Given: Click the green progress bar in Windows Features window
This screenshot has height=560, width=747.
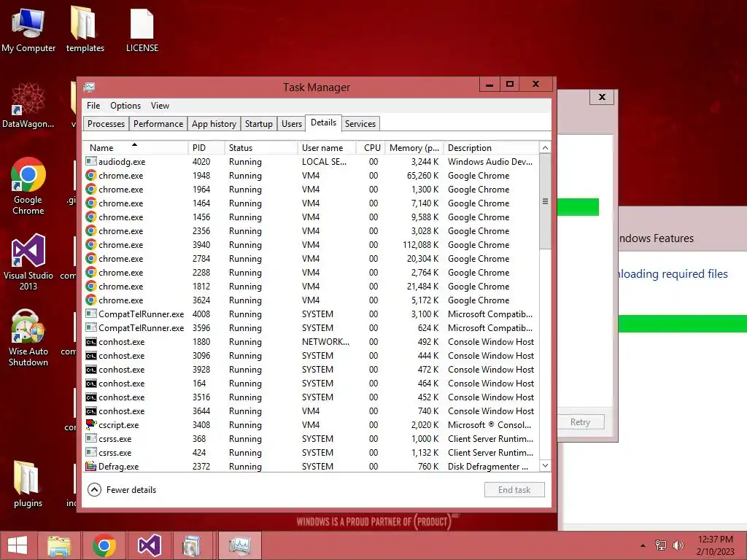Looking at the screenshot, I should [x=682, y=323].
